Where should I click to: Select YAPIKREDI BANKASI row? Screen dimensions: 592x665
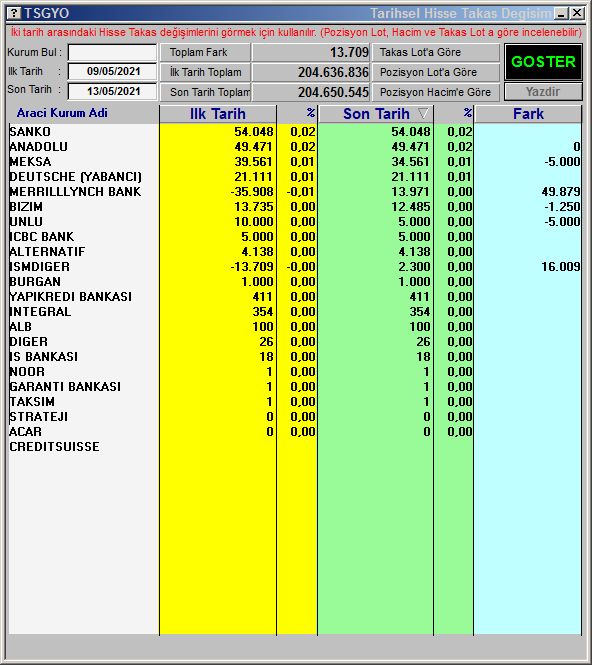pyautogui.click(x=295, y=296)
